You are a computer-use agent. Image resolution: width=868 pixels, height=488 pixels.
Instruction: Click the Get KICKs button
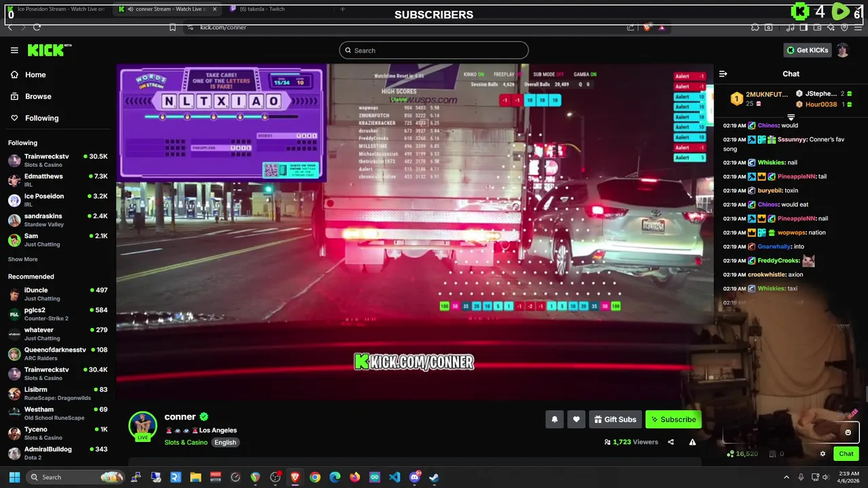[x=806, y=50]
